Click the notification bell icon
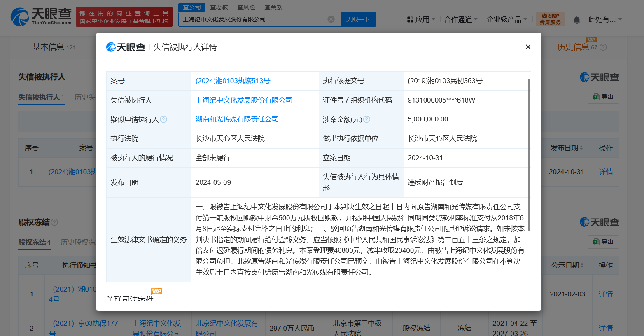This screenshot has width=644, height=336. pos(577,20)
